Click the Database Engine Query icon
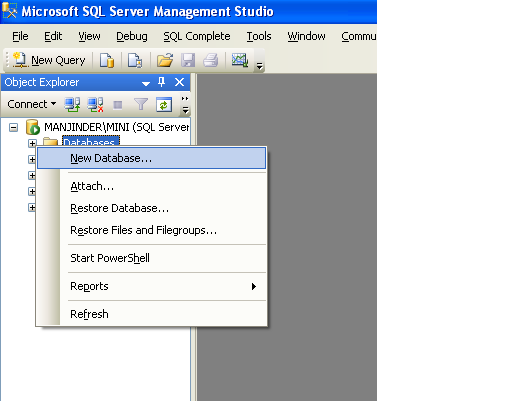The image size is (512, 401). coord(107,60)
